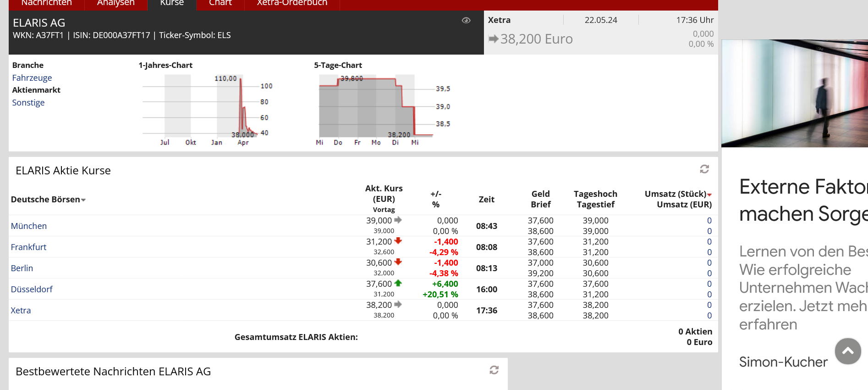Switch to the Chart tab
This screenshot has height=390, width=868.
220,3
